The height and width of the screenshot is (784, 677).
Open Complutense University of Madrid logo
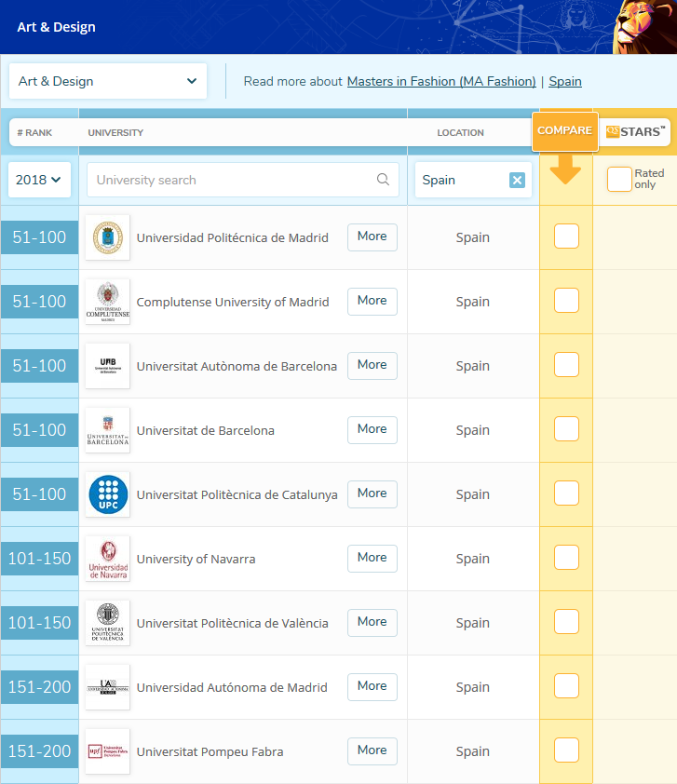coord(107,302)
